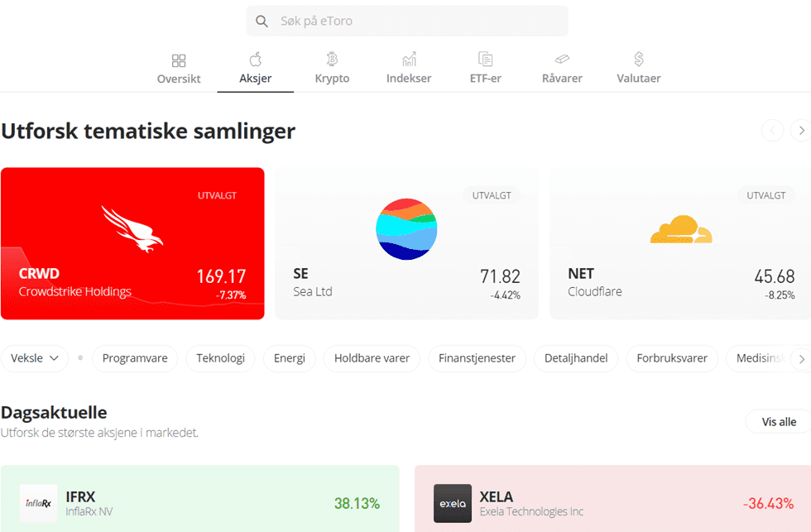The image size is (811, 532).
Task: Click the Aksjer apple icon
Action: pyautogui.click(x=256, y=60)
